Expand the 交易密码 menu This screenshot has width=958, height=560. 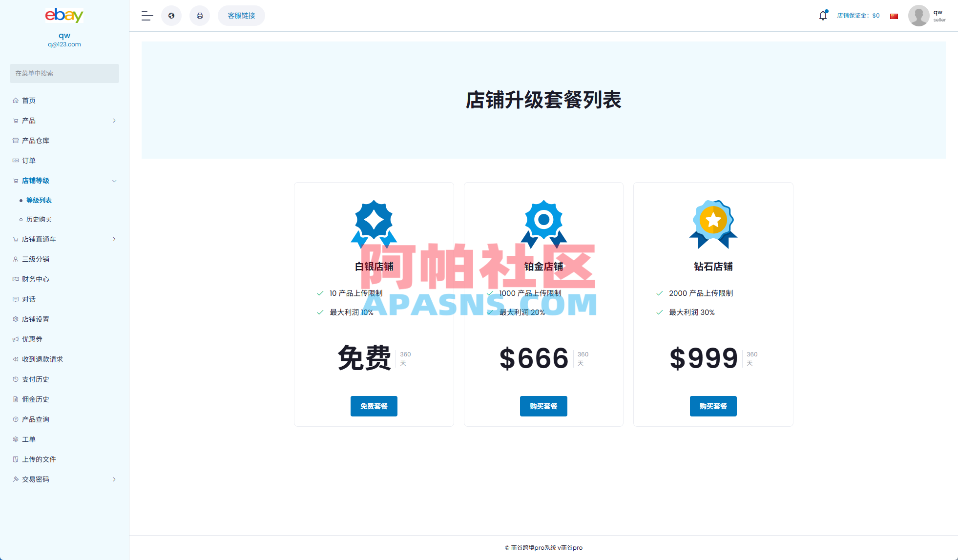114,479
